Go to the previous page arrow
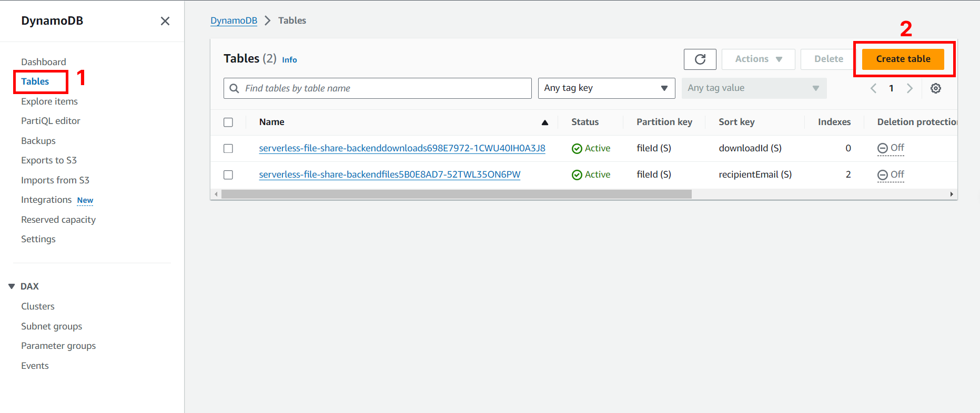The height and width of the screenshot is (413, 980). point(873,88)
